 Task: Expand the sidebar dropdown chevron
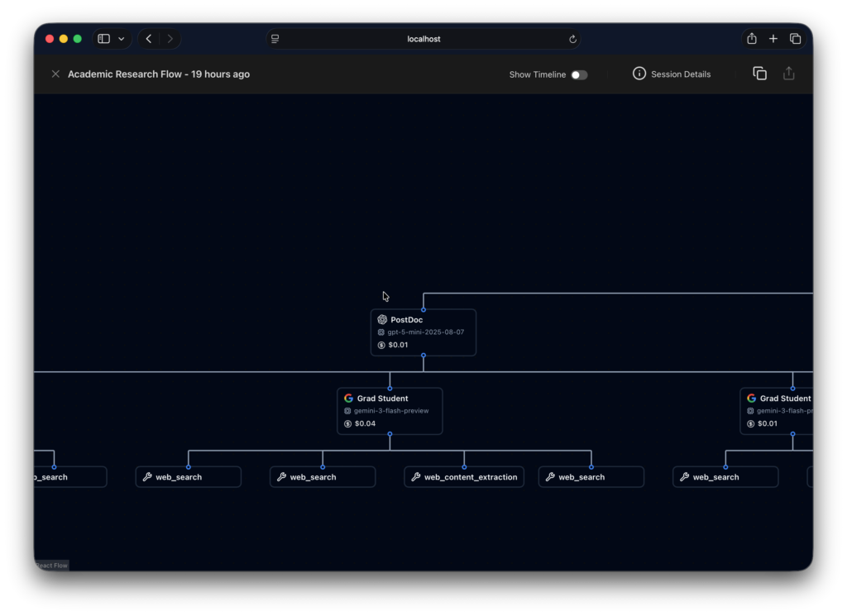(122, 39)
